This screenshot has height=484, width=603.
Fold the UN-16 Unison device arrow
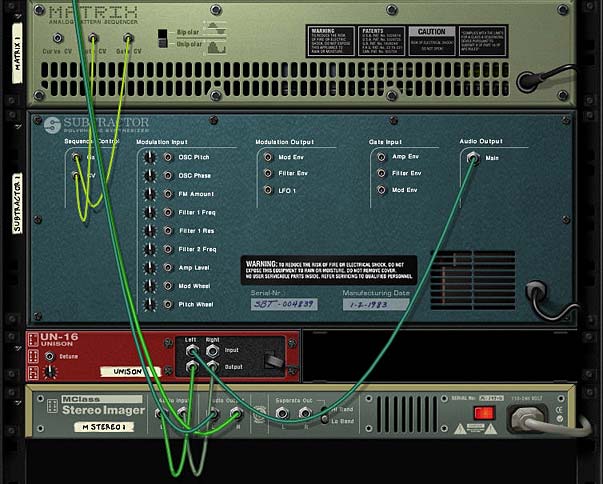(18, 348)
